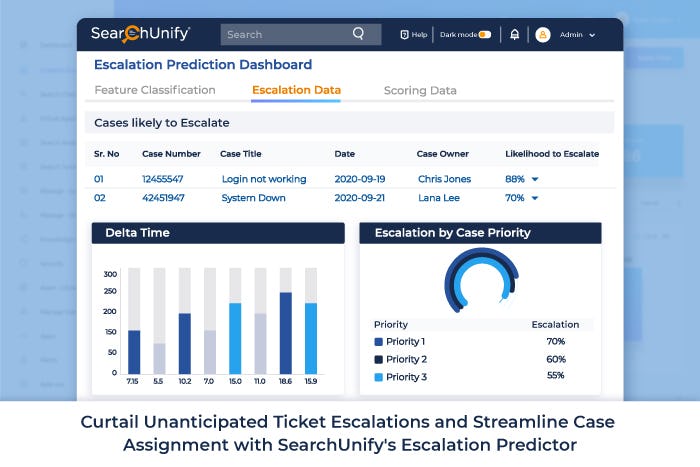Click the Priority 1 legend swatch
This screenshot has width=700, height=467.
(x=379, y=342)
